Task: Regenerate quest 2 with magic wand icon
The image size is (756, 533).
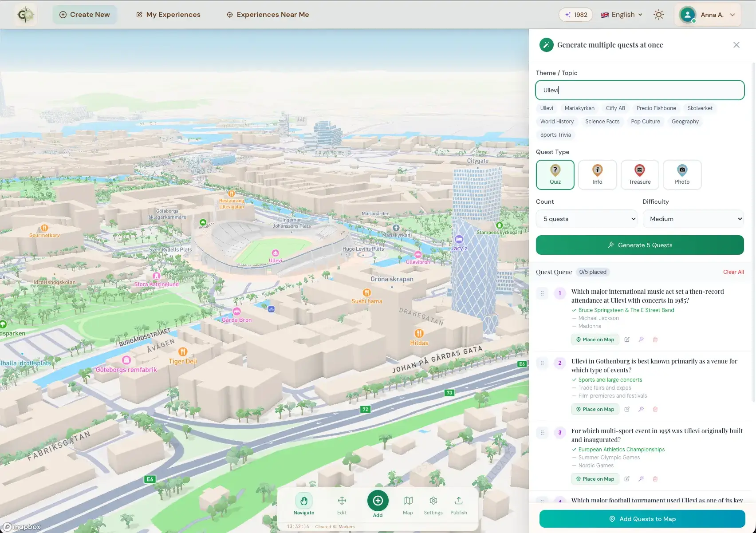Action: 641,409
